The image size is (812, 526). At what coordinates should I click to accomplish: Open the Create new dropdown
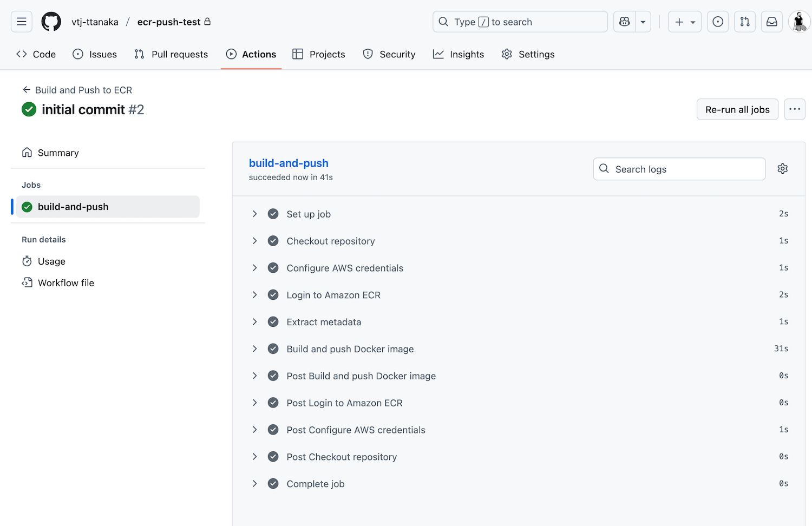pyautogui.click(x=685, y=22)
